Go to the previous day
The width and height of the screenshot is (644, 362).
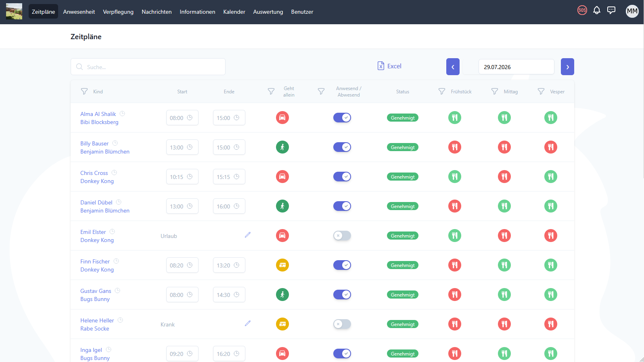453,67
